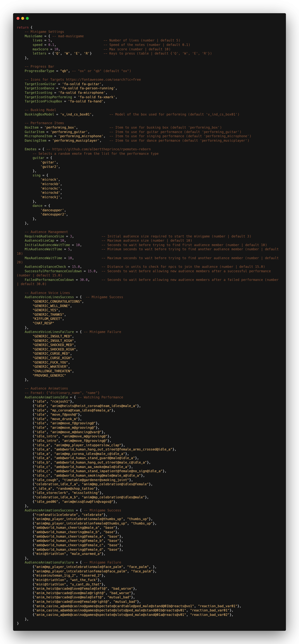Image resolution: width=299 pixels, height=644 pixels.
Task: Click the rpemotes-reborn GitHub URL
Action: coord(101,149)
